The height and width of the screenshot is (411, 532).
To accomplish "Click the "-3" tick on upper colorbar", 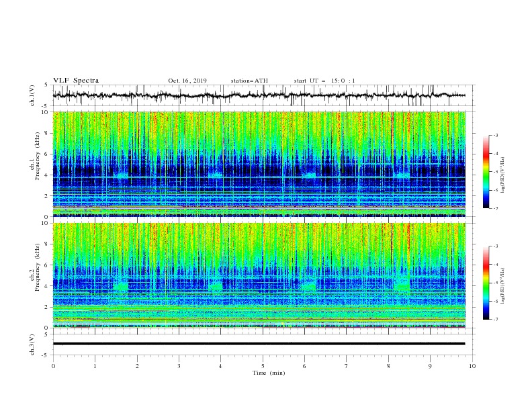I will pos(495,135).
